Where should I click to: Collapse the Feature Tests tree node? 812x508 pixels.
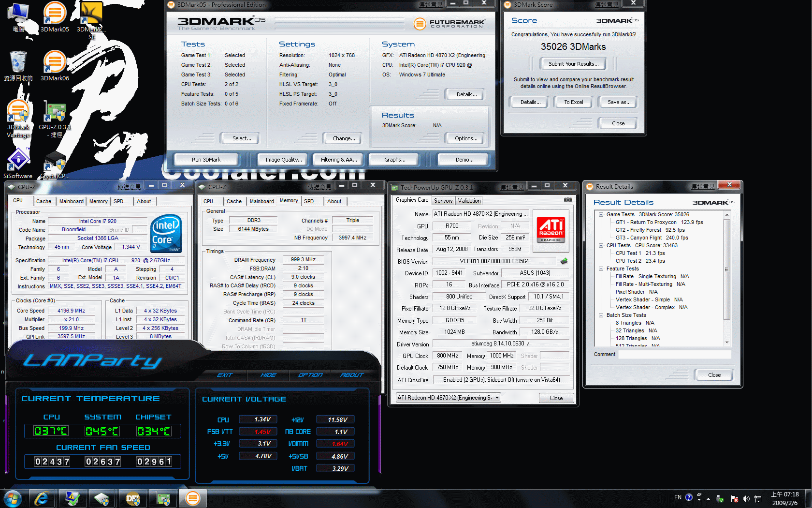(601, 269)
